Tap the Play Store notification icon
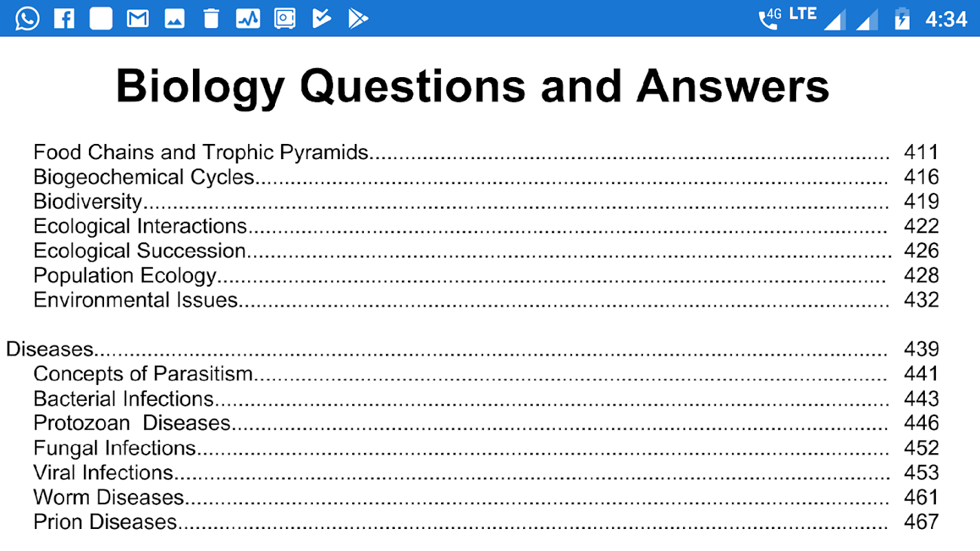Viewport: 980px width, 551px height. point(358,19)
